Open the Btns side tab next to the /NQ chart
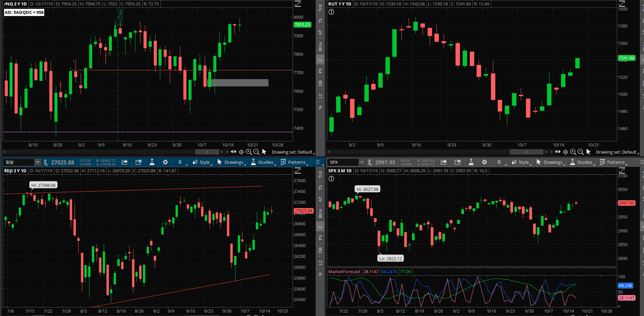 click(x=320, y=47)
